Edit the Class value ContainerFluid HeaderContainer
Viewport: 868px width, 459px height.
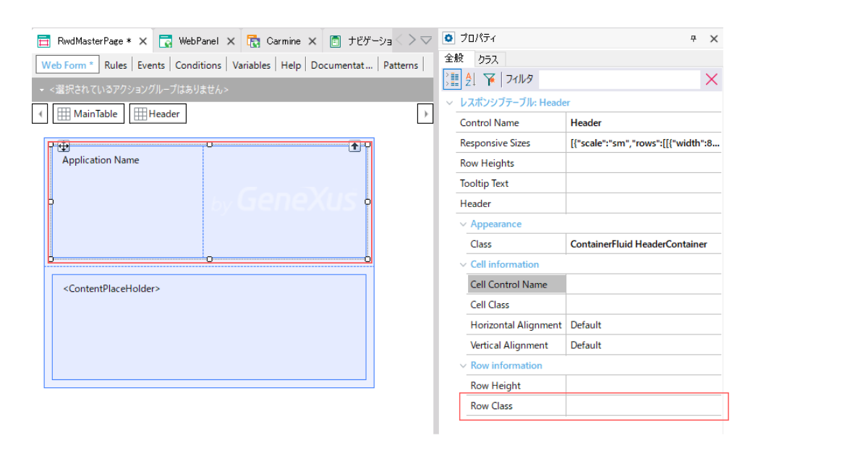(x=644, y=244)
